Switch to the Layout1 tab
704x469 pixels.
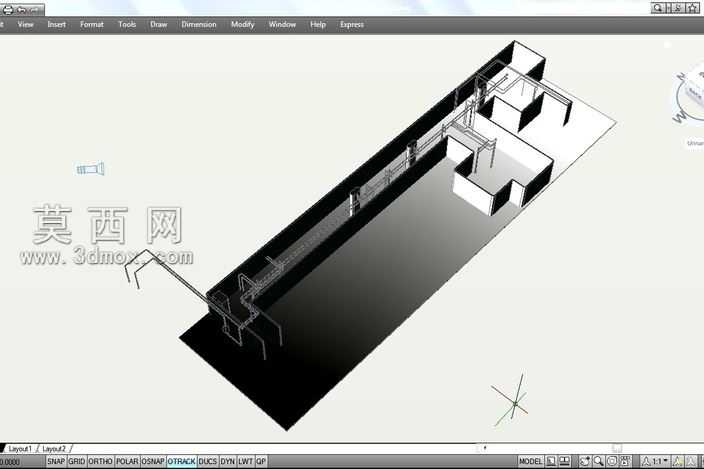pos(20,449)
